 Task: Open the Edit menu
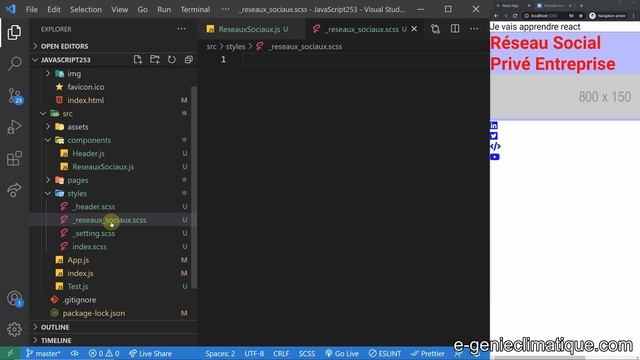coord(53,9)
